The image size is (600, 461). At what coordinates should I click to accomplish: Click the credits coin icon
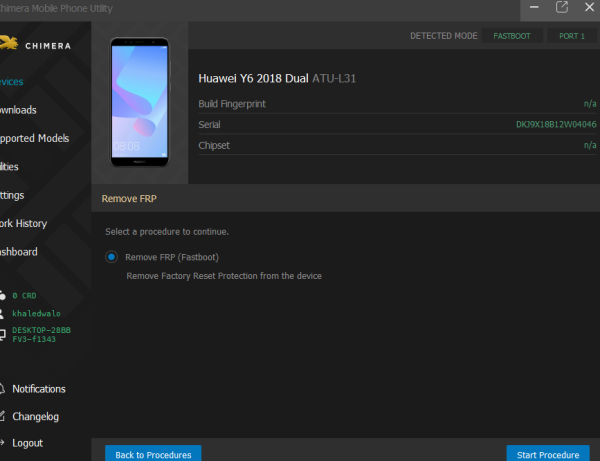tap(2, 295)
